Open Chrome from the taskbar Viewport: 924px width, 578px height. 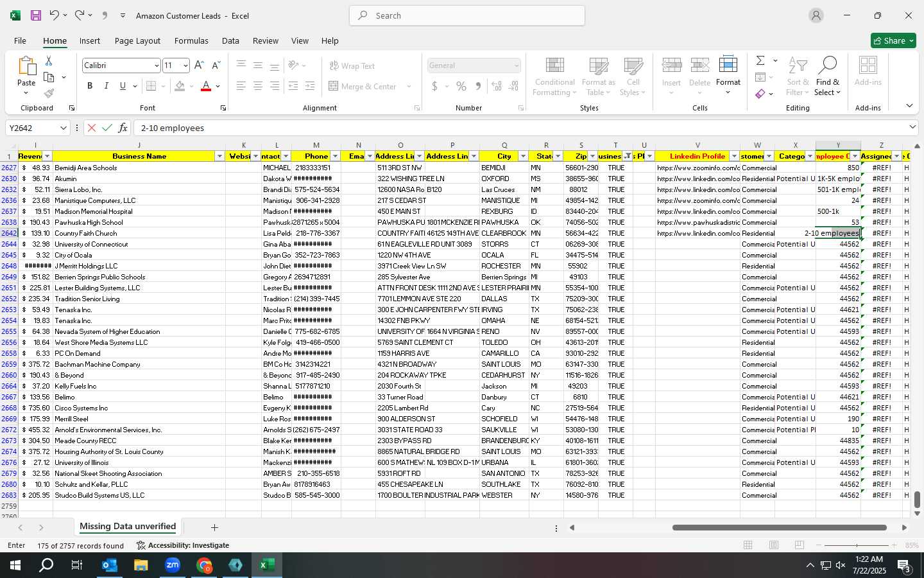point(204,565)
